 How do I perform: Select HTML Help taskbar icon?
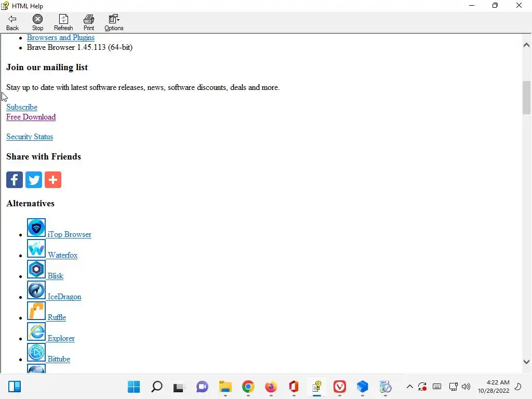coord(316,387)
